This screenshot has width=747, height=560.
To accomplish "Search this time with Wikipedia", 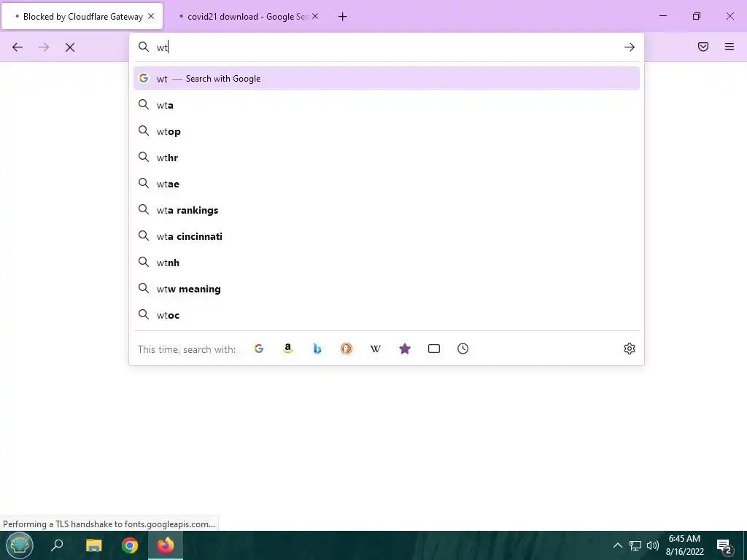I will point(376,349).
